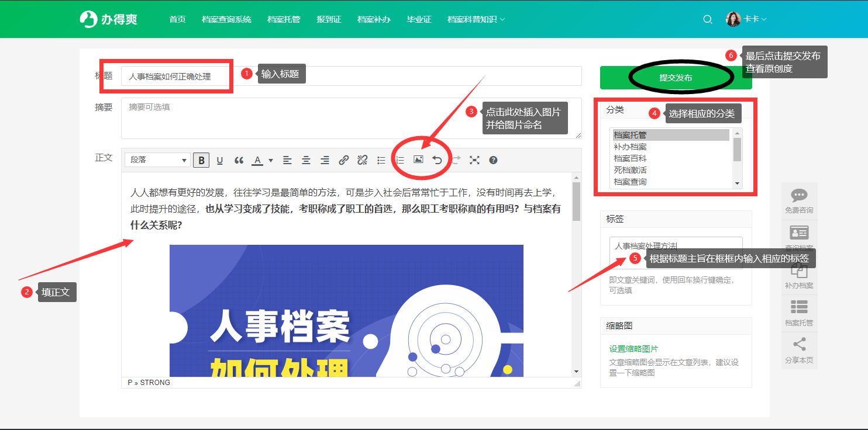Select 档案百科 in the category list
868x430 pixels.
click(x=630, y=158)
